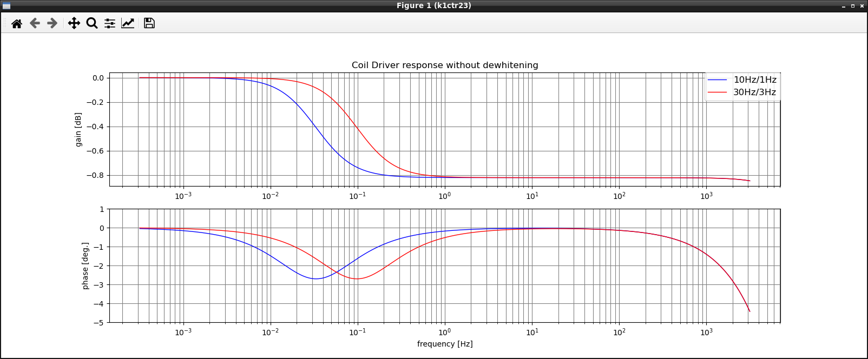Image resolution: width=868 pixels, height=359 pixels.
Task: Click the 'phase [deg.]' y-axis label
Action: (86, 266)
